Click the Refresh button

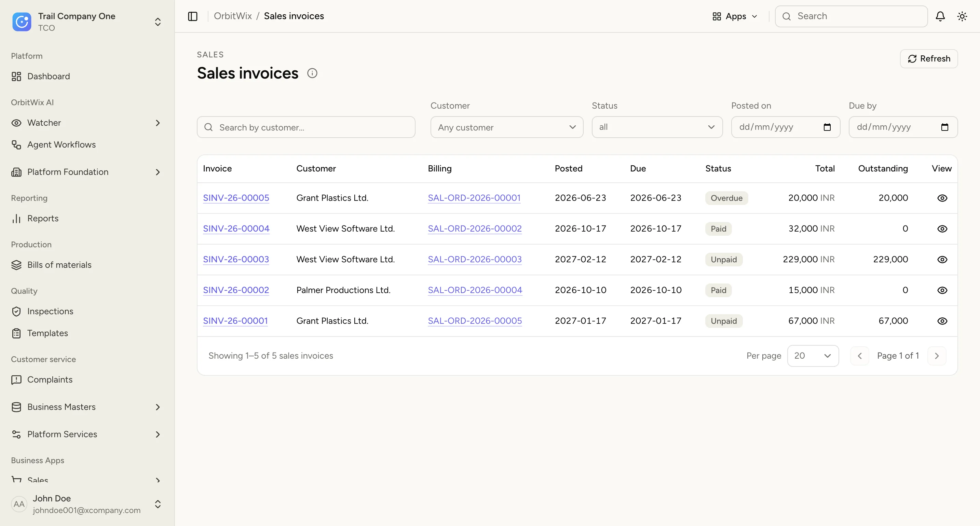tap(929, 58)
